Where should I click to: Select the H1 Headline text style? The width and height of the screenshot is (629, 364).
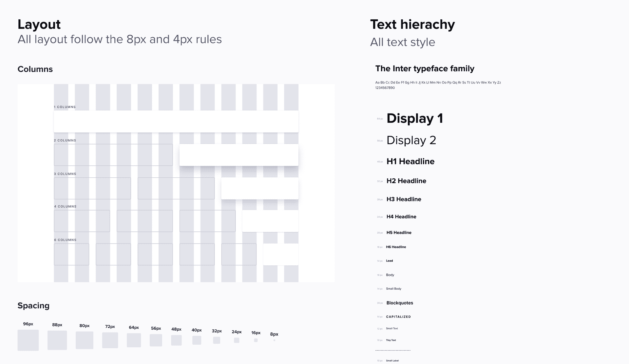point(410,161)
